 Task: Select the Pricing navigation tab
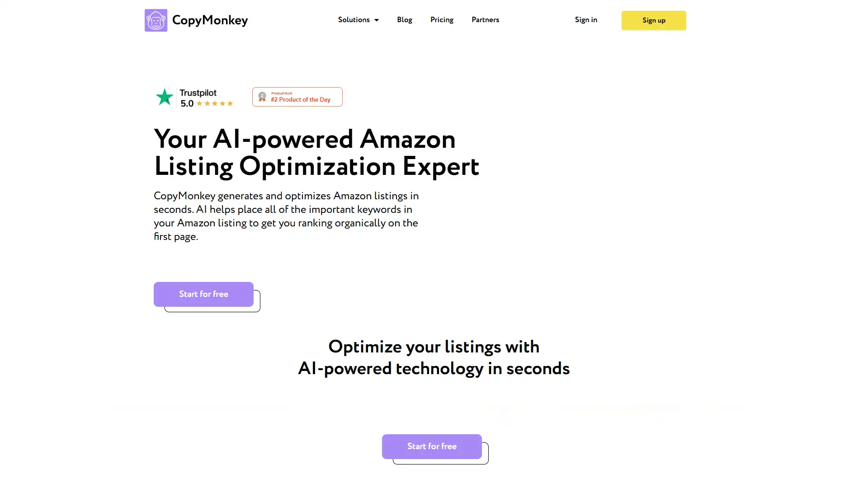tap(442, 20)
